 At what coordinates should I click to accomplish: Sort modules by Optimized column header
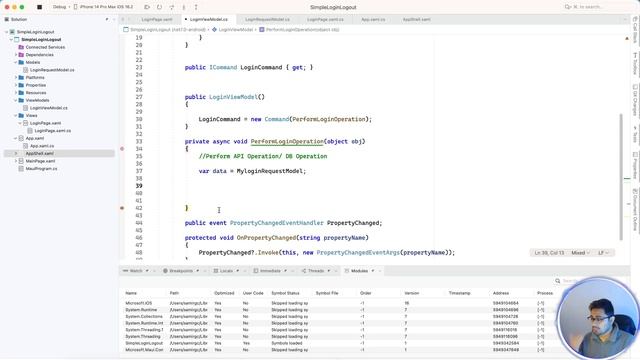pyautogui.click(x=224, y=293)
